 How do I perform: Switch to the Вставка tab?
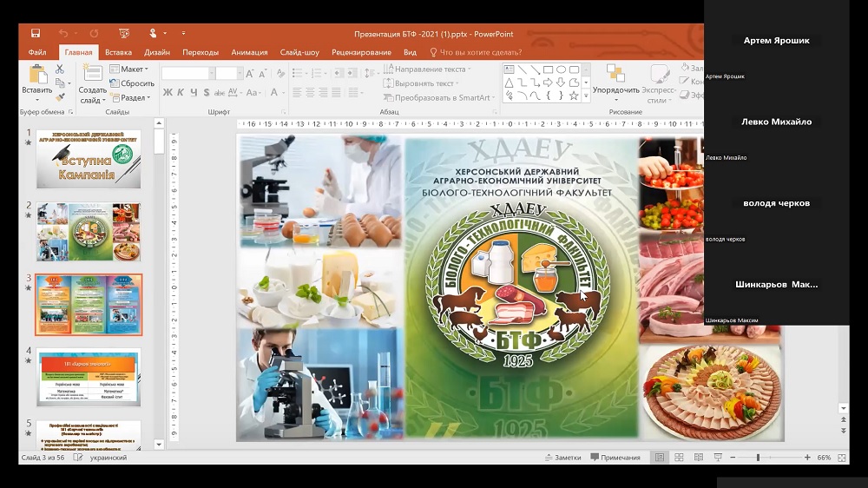click(118, 52)
